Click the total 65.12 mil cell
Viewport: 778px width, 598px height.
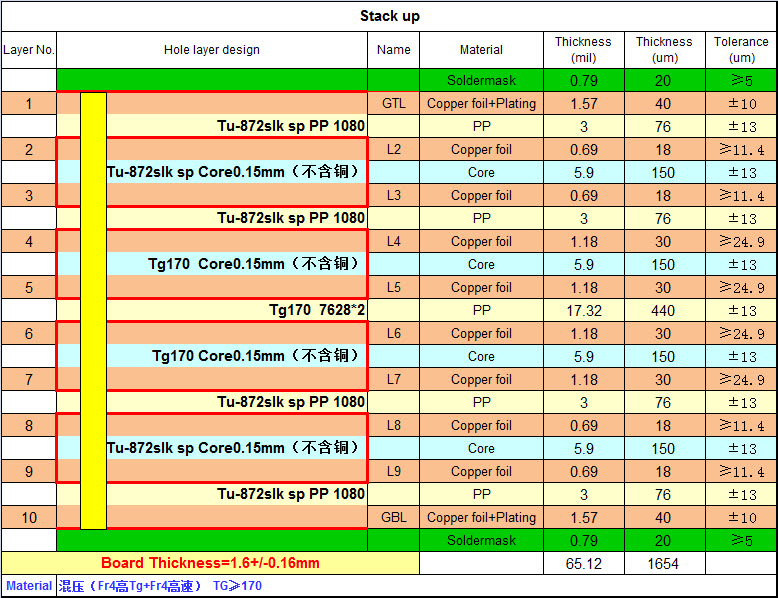(x=583, y=563)
